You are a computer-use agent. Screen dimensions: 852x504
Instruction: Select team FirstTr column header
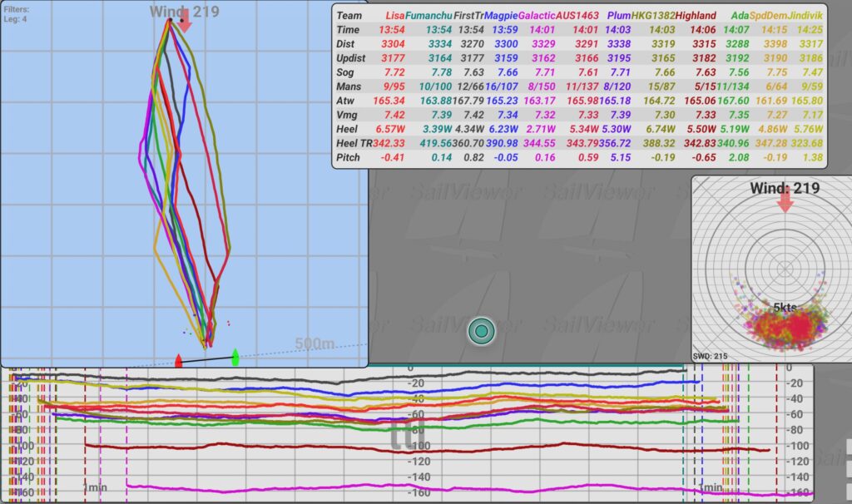click(468, 16)
